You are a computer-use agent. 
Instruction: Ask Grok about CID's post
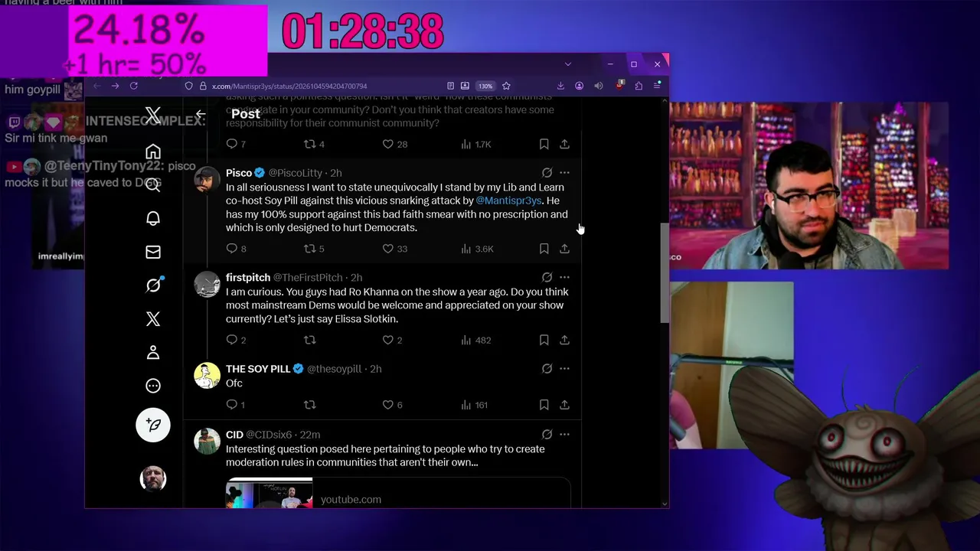tap(547, 435)
